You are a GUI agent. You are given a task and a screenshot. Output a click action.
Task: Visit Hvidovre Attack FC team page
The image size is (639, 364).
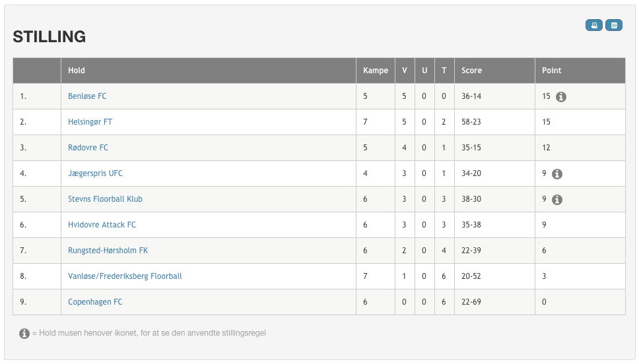(102, 225)
